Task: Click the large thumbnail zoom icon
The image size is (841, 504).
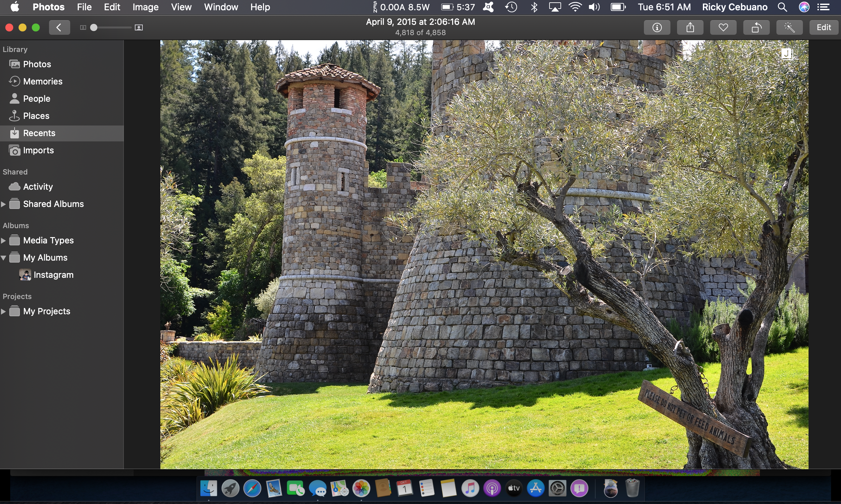Action: coord(138,27)
